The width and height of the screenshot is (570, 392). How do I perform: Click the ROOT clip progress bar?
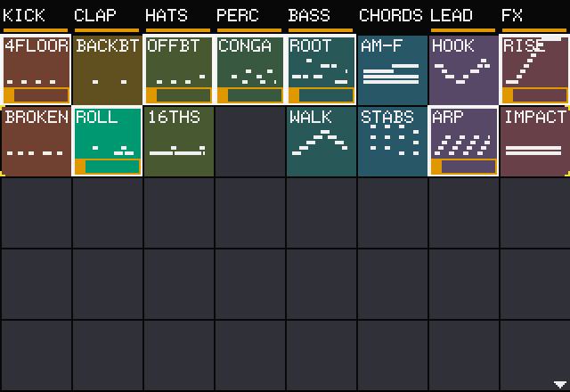coord(321,95)
